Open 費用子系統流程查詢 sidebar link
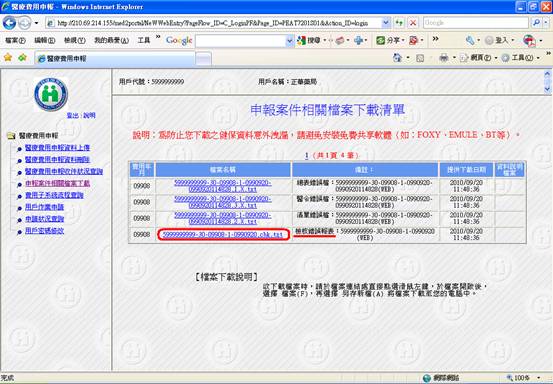 click(x=54, y=195)
